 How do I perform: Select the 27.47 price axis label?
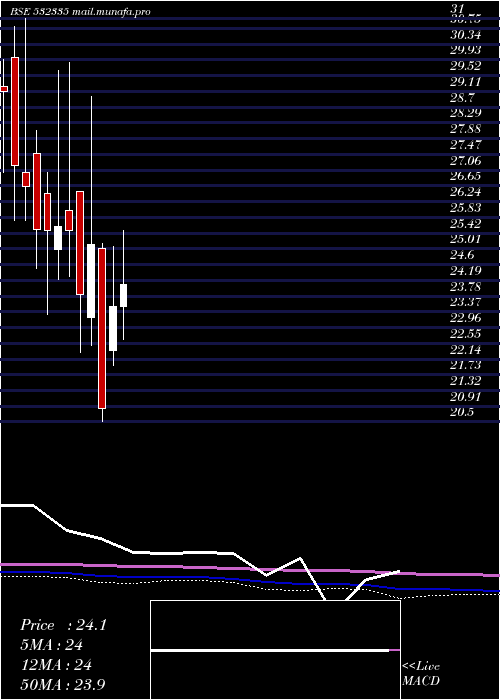tap(465, 145)
